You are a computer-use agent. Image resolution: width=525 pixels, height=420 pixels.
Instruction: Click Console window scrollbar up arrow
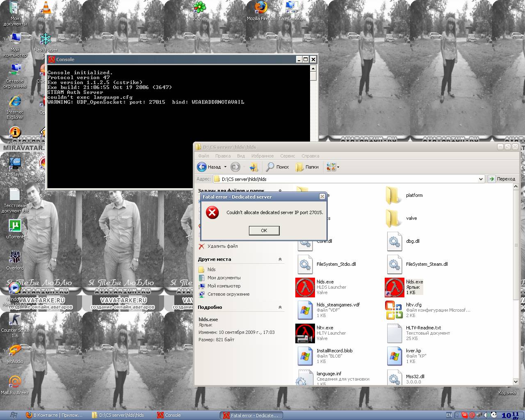313,68
